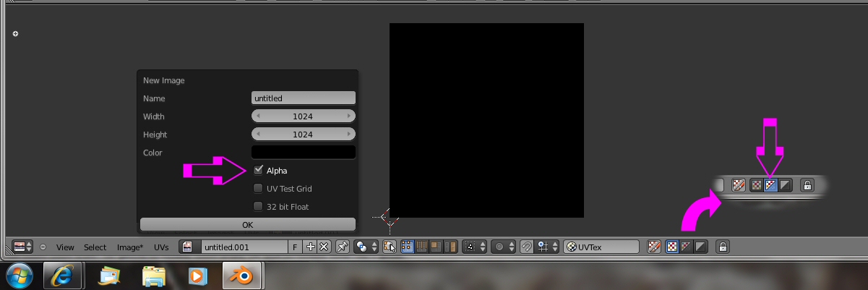Unlink image with the X button
This screenshot has width=868, height=290.
point(324,247)
